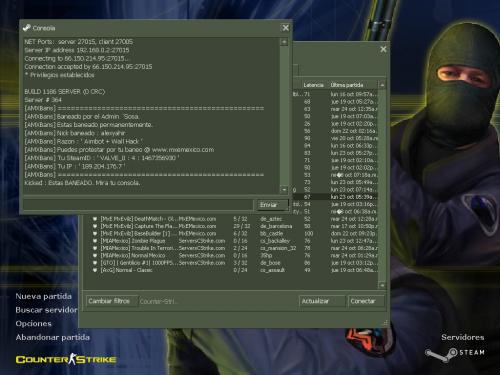Click the shield icon beside DeathMatch server
Image resolution: width=500 pixels, height=375 pixels.
tap(95, 219)
